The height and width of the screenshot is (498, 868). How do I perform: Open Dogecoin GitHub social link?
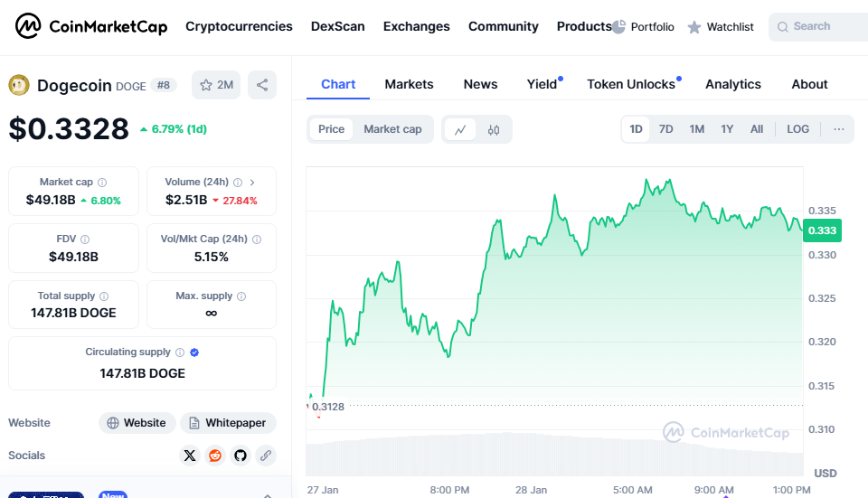[241, 456]
